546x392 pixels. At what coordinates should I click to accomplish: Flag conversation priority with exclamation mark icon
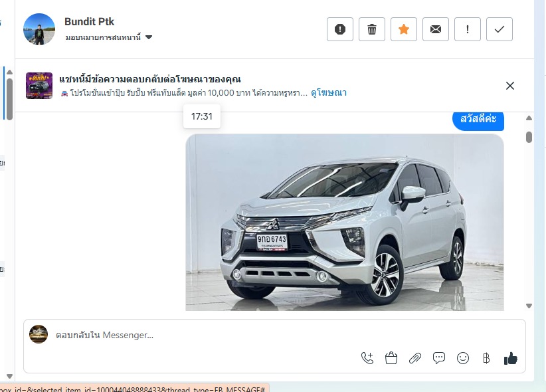(468, 29)
